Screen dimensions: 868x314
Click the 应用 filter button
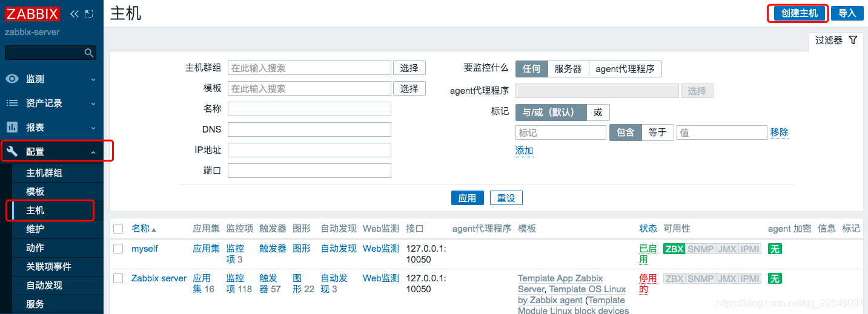(x=468, y=198)
